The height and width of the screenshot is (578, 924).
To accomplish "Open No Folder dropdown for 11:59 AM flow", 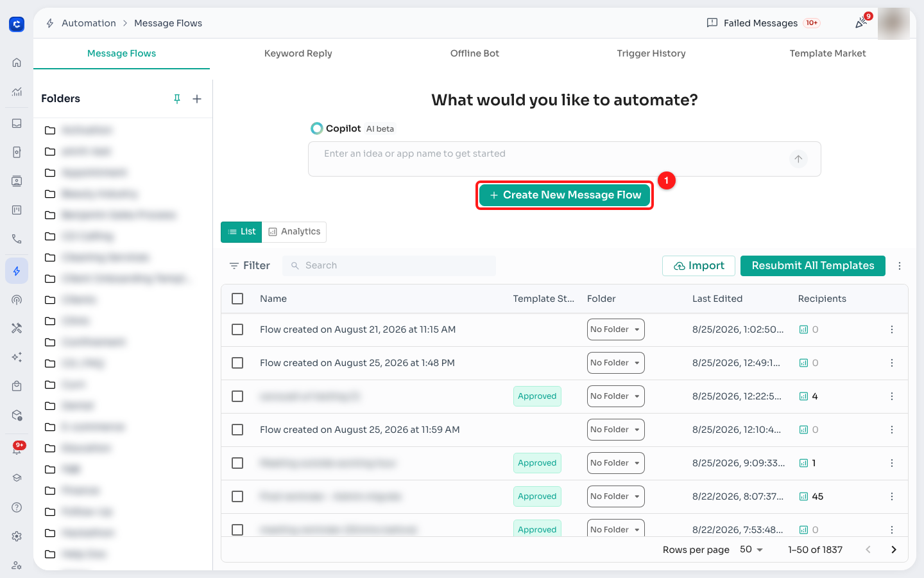I will 615,430.
